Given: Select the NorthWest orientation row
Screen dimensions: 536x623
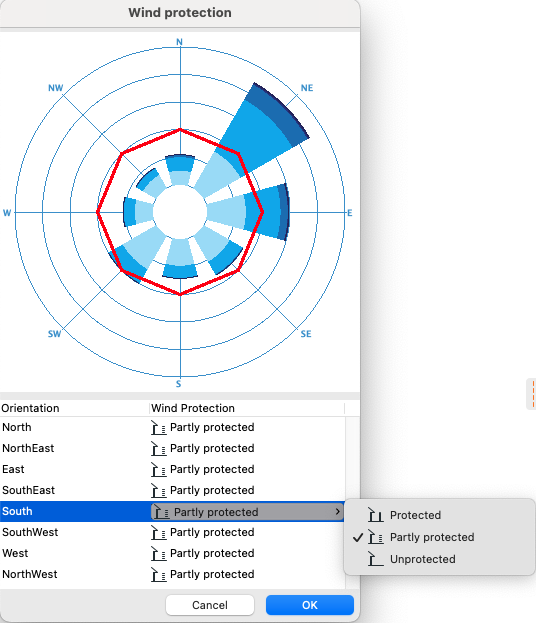Looking at the screenshot, I should (172, 575).
